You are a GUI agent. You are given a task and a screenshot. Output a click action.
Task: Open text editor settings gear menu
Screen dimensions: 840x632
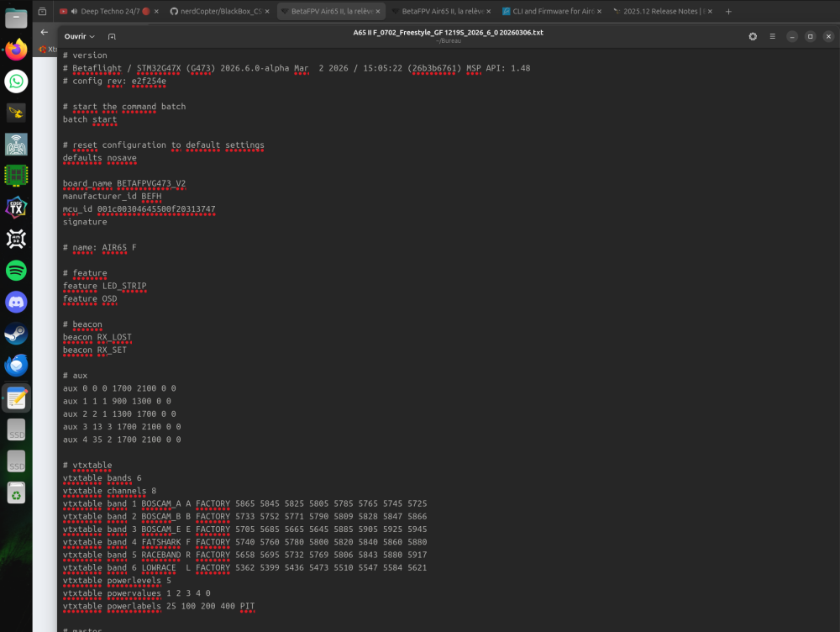[753, 36]
